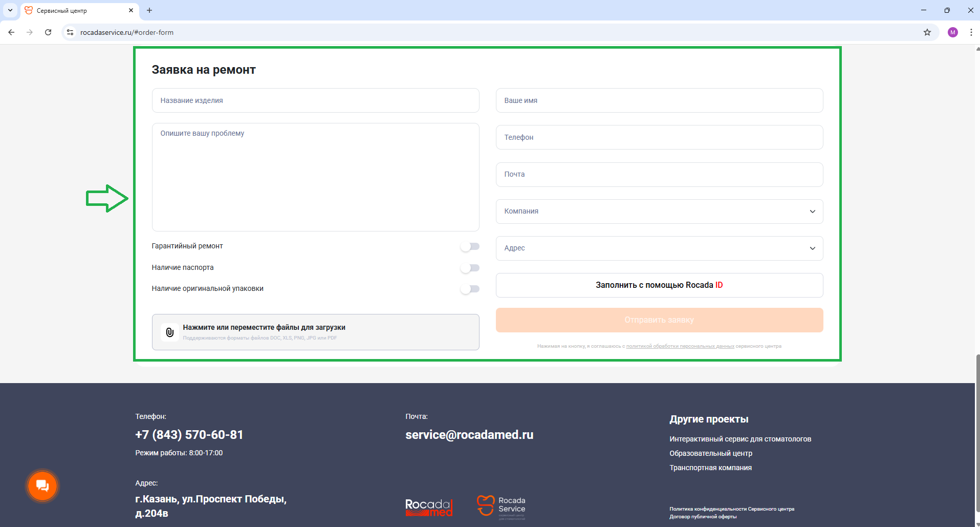This screenshot has height=527, width=980.
Task: Open Транспортная компания link
Action: (x=710, y=468)
